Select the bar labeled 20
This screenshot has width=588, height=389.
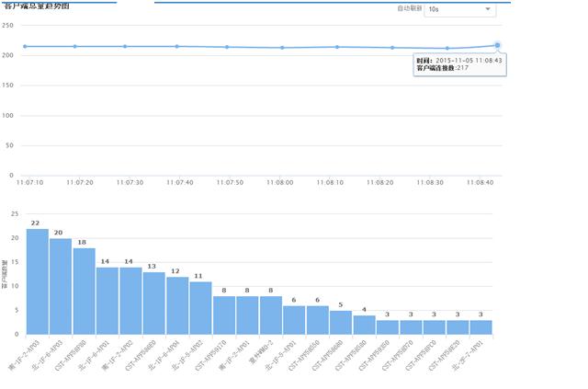(x=61, y=287)
